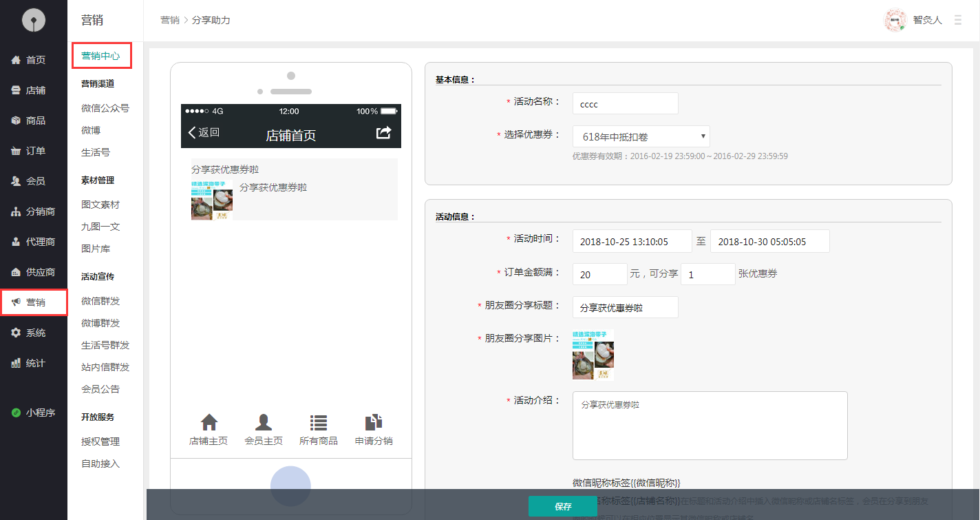Click the user avatar at top right
The width and height of the screenshot is (980, 520).
coord(895,21)
